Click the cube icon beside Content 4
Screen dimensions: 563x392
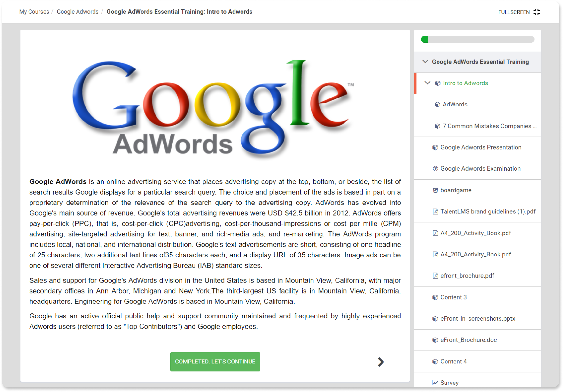coord(435,362)
